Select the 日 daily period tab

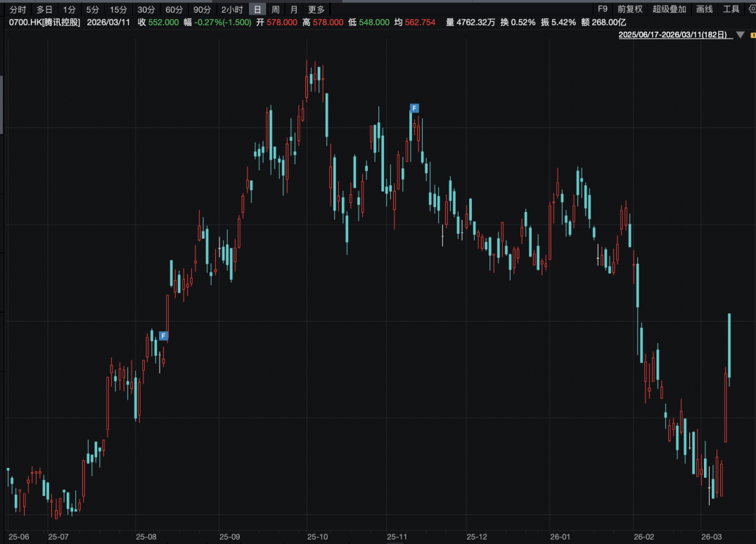coord(257,9)
